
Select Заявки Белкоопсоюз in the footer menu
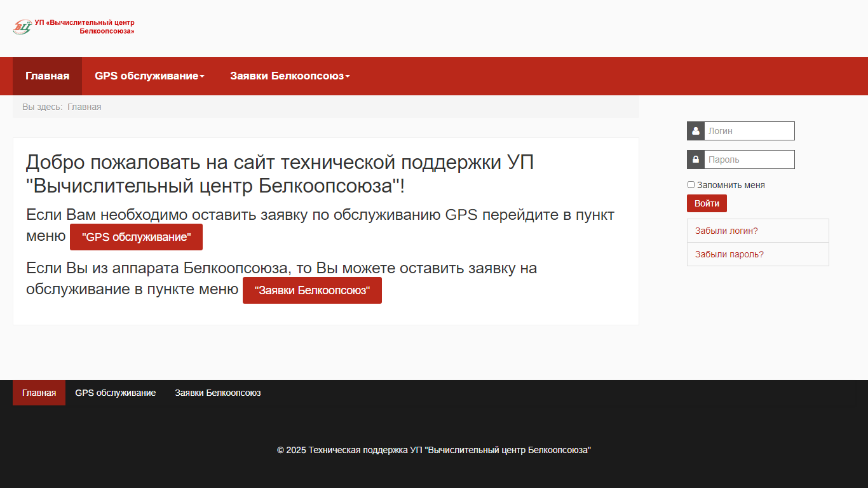click(x=218, y=393)
